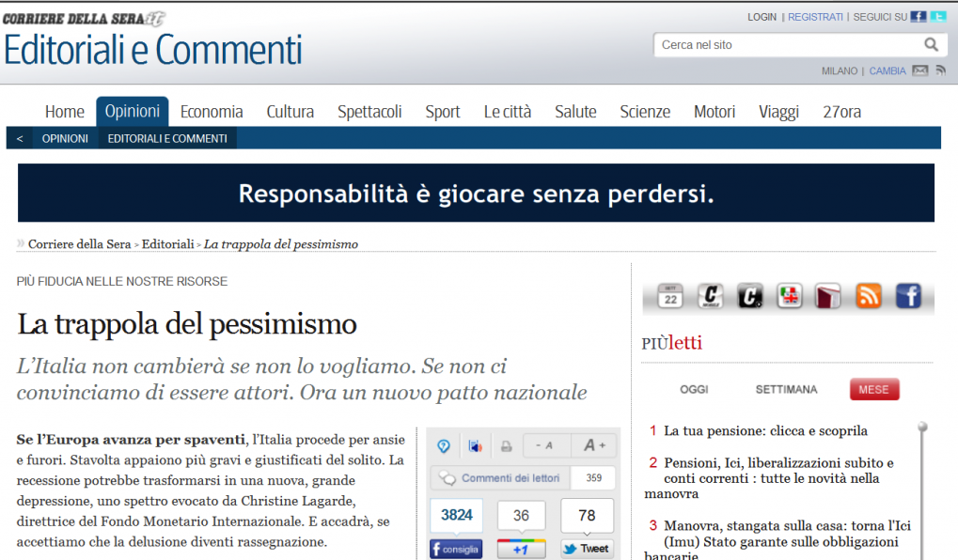Open the Italian-English flags icon

790,296
